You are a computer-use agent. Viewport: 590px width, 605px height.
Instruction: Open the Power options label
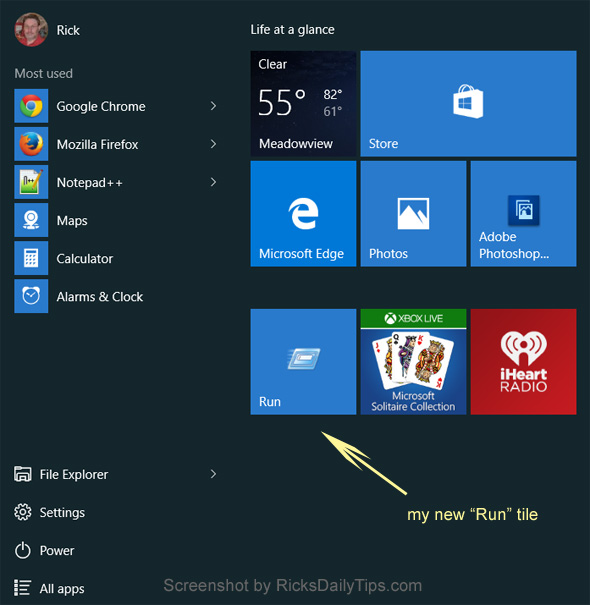tap(57, 551)
